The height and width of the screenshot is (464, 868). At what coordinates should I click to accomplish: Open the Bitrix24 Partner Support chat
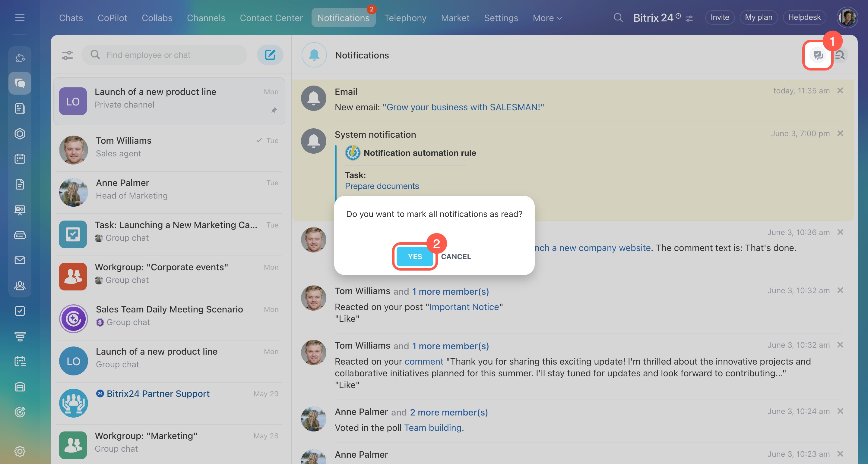tap(169, 403)
